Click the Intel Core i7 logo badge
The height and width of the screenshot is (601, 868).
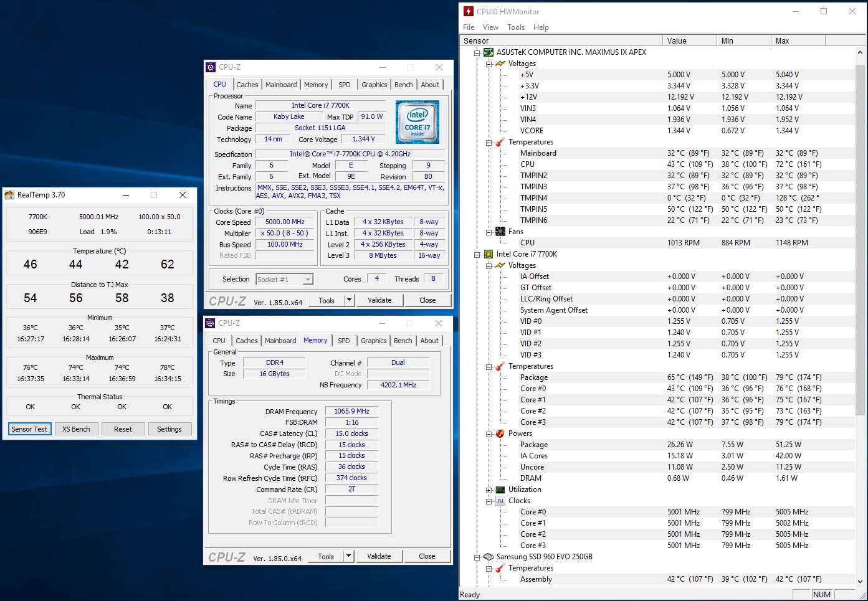coord(417,122)
